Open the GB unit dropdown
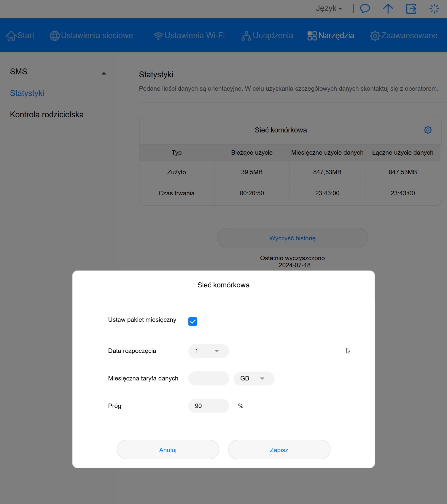 (254, 378)
